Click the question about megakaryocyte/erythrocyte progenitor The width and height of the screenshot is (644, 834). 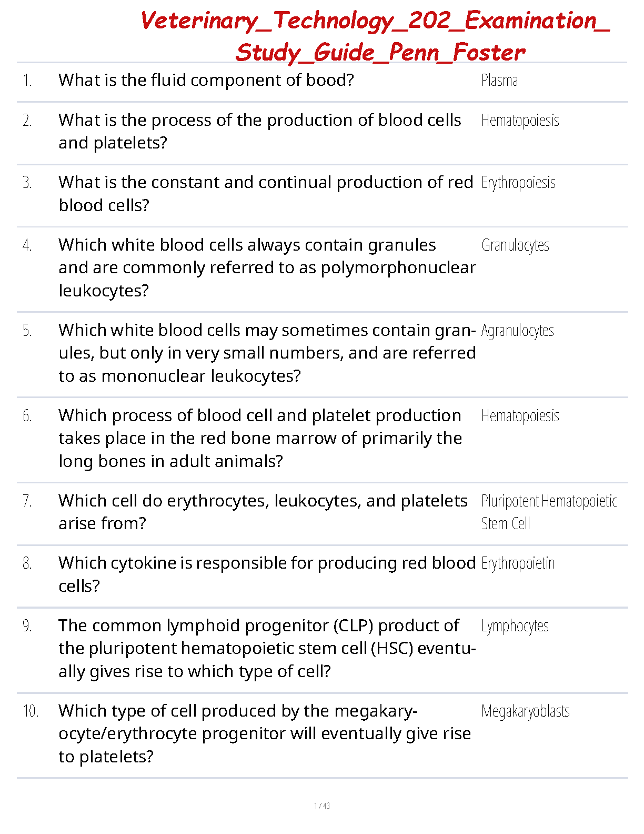[x=265, y=733]
